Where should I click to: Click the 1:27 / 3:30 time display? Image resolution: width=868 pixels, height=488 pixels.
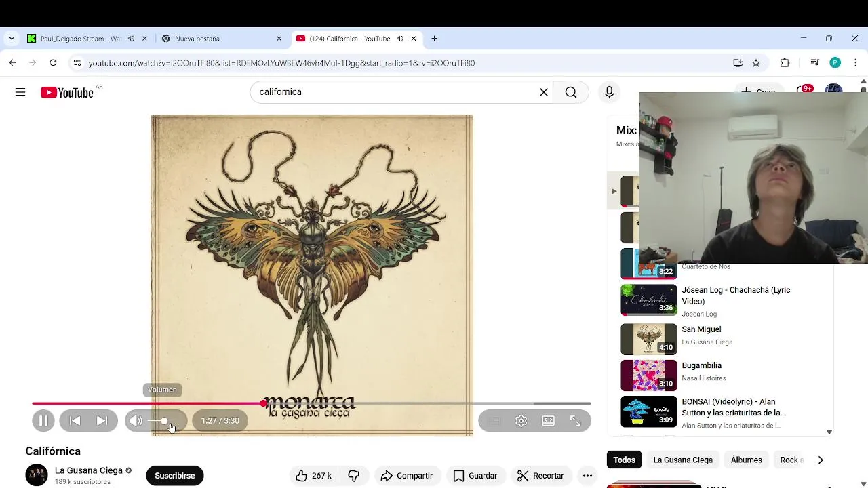click(x=220, y=421)
